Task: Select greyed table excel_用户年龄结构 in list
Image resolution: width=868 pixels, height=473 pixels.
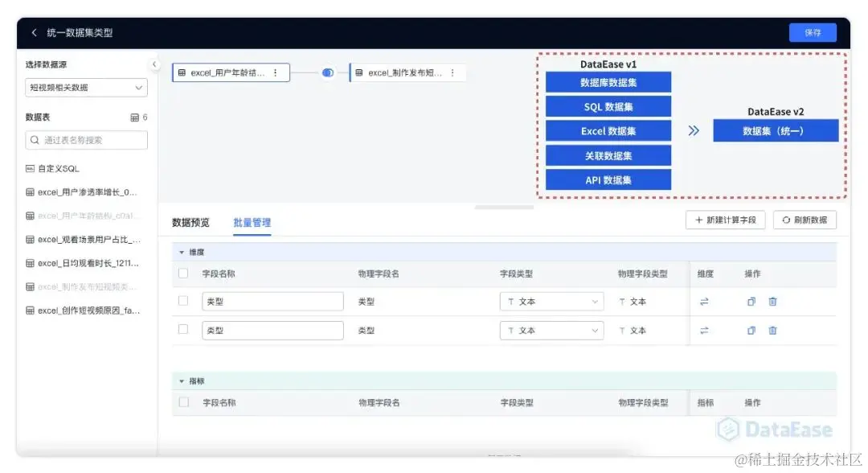Action: point(83,216)
